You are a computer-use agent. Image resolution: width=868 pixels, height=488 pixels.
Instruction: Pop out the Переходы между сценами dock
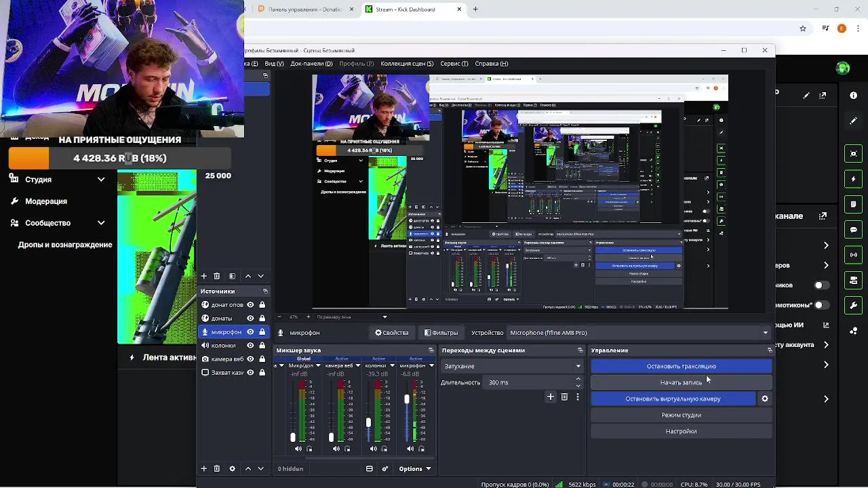[580, 350]
